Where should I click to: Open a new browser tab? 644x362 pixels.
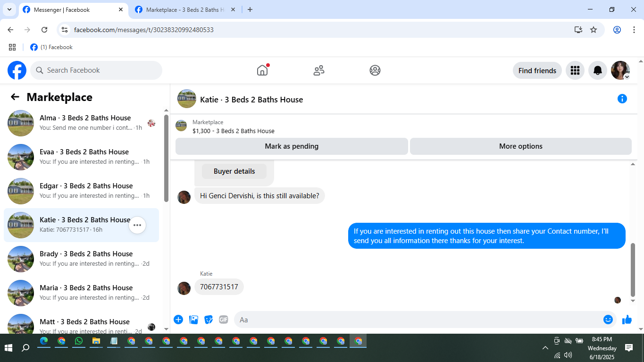(250, 10)
